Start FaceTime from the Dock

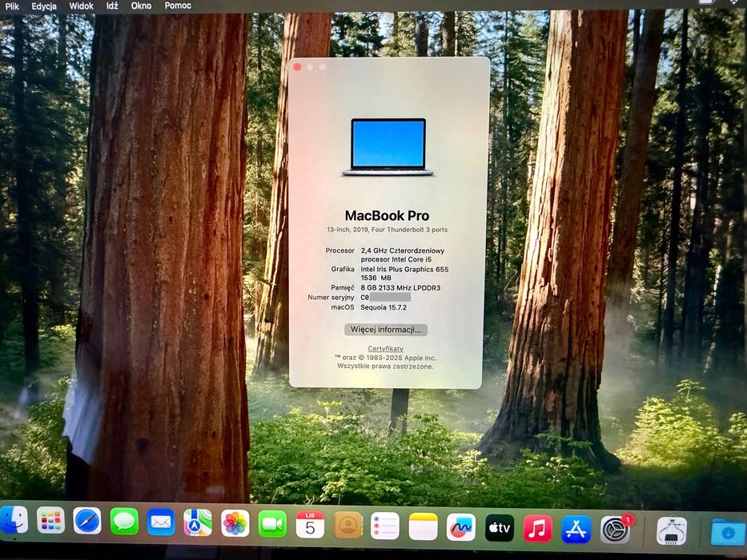point(272,524)
